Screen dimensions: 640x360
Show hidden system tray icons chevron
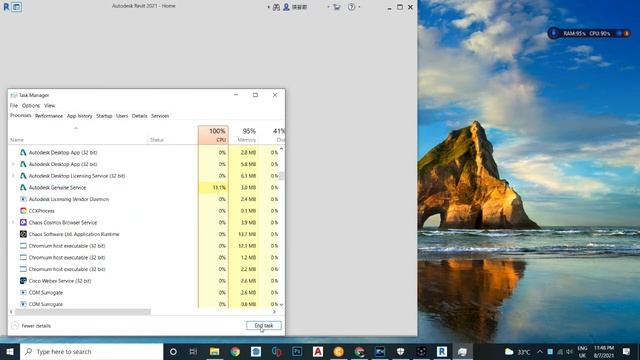pyautogui.click(x=540, y=351)
